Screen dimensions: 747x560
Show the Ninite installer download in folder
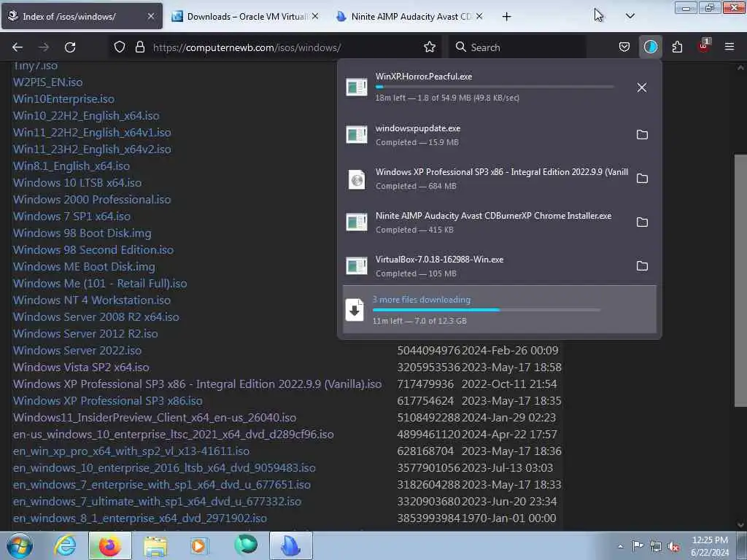pyautogui.click(x=642, y=222)
